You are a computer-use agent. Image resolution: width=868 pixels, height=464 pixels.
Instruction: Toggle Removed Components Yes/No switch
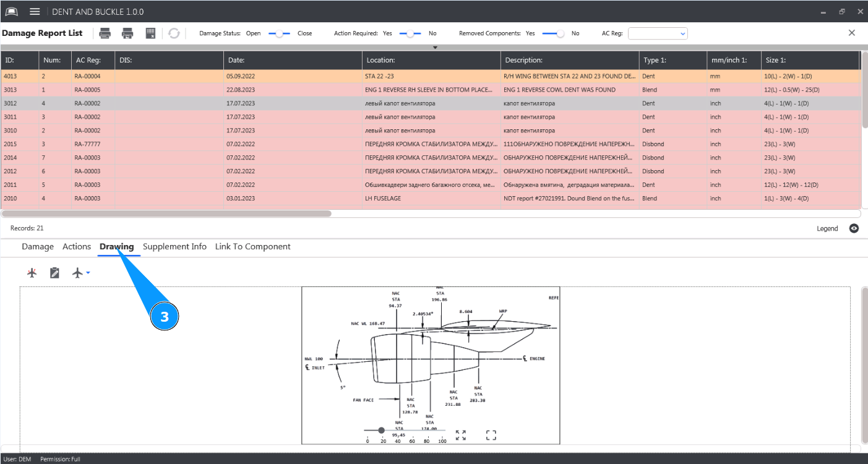(553, 33)
